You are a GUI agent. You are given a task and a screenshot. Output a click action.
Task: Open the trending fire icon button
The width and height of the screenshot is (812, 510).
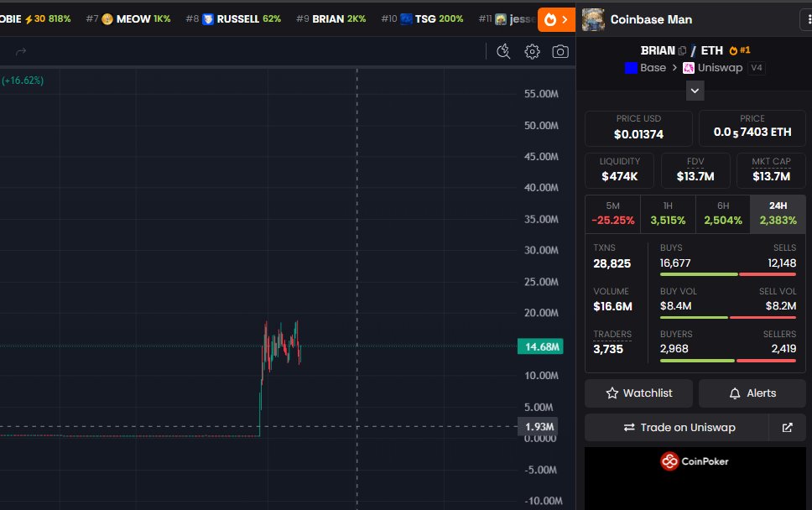556,19
